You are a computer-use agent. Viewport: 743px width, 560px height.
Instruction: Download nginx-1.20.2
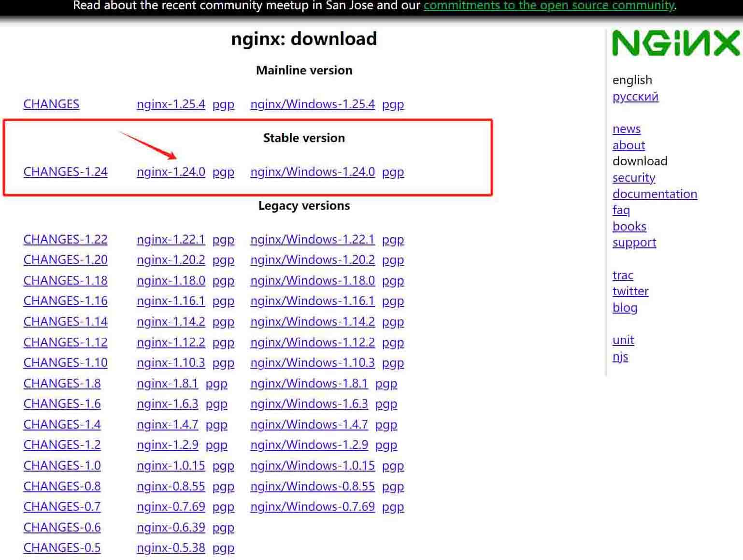(x=171, y=260)
